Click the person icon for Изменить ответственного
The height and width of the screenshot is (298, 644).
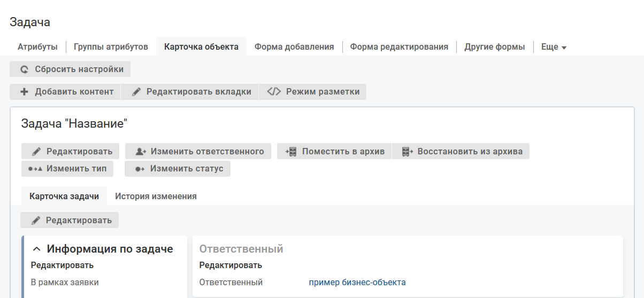pyautogui.click(x=141, y=152)
